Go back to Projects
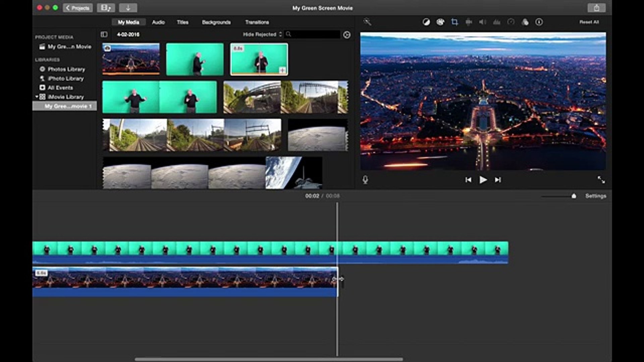Screen dimensions: 644x362 coord(78,8)
